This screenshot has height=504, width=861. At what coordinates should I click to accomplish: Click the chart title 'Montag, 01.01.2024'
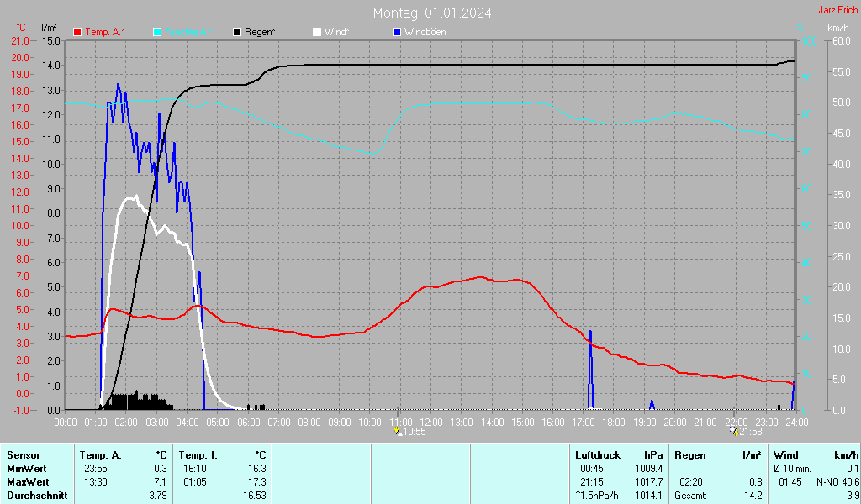point(432,13)
